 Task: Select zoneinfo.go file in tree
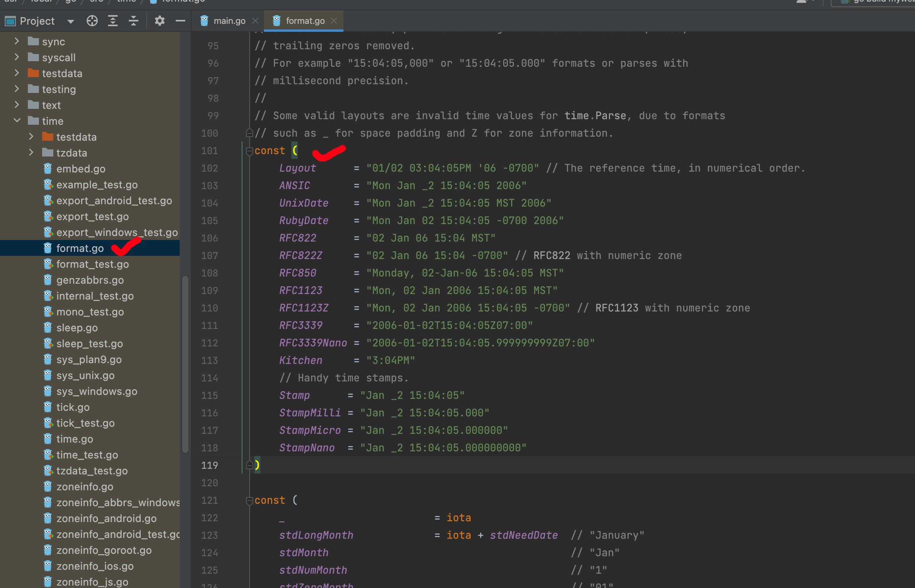(x=85, y=487)
